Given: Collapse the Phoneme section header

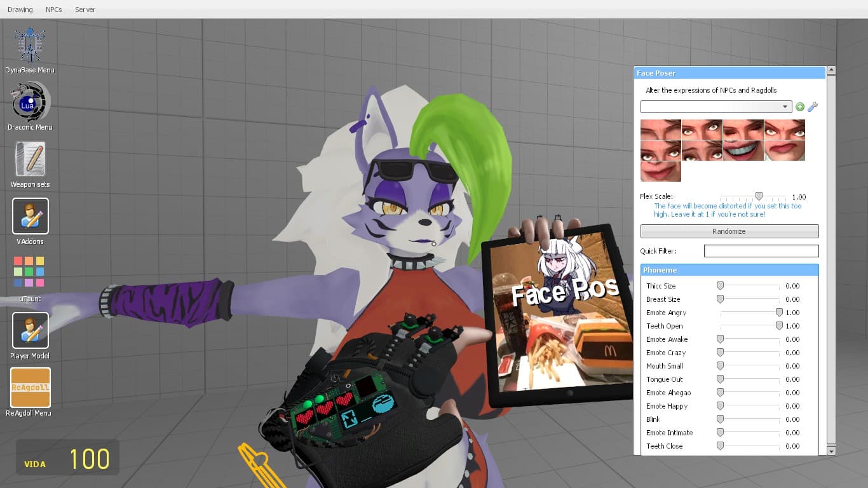Looking at the screenshot, I should tap(729, 270).
